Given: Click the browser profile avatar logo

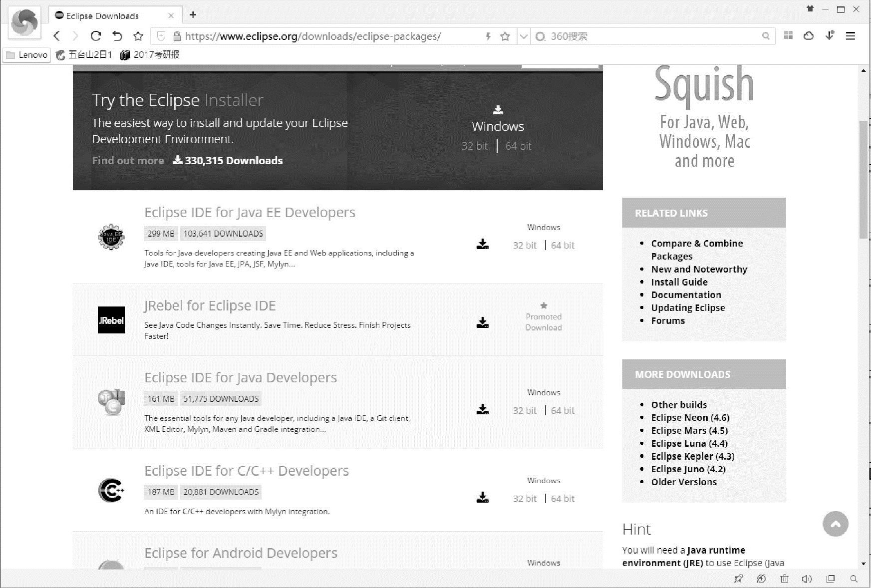Looking at the screenshot, I should pyautogui.click(x=24, y=23).
